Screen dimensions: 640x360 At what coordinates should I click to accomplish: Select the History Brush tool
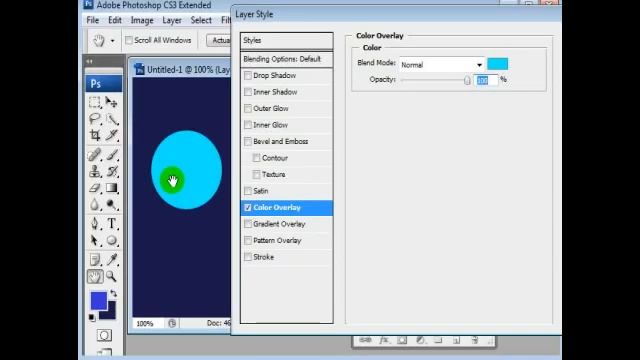coord(111,171)
